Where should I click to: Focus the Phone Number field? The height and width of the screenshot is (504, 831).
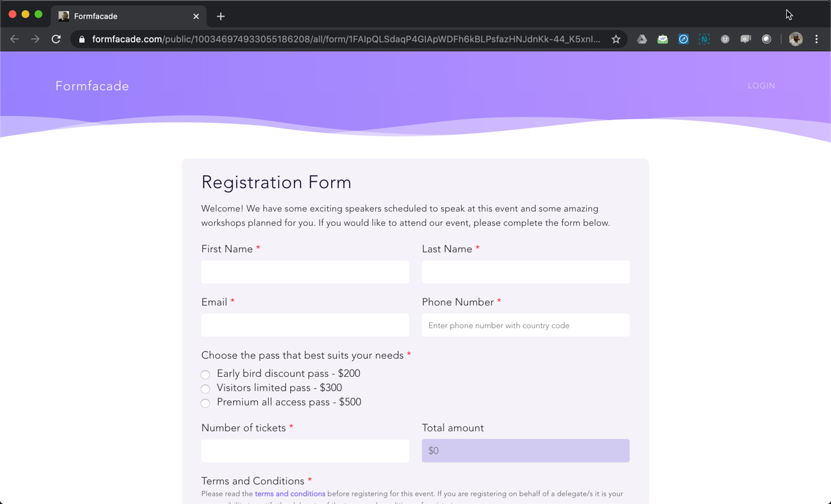coord(525,326)
